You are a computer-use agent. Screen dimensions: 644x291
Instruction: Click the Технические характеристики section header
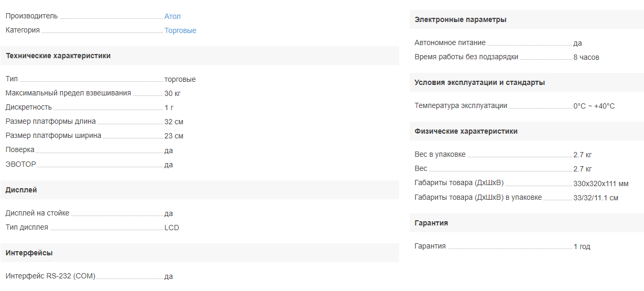[58, 56]
